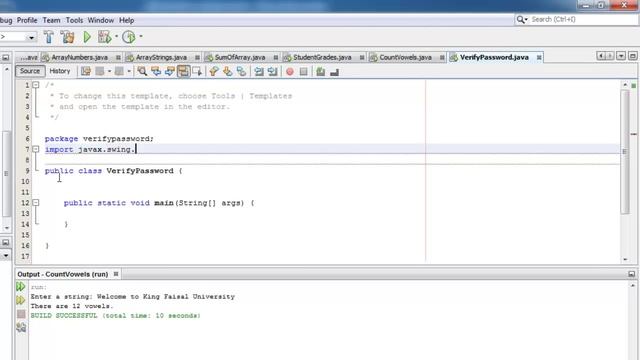Click the Build Project hammer icon
Screen dimensions: 640x360
[49, 37]
